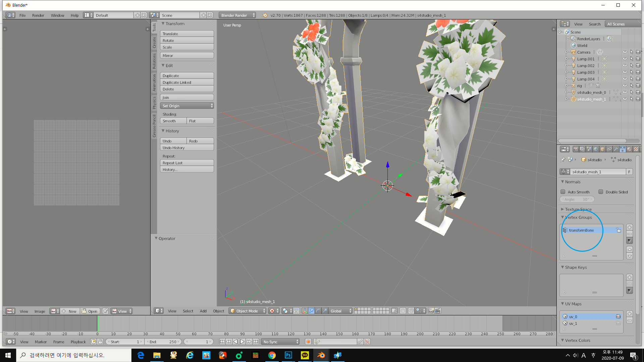
Task: Open Help menu
Action: pos(74,15)
